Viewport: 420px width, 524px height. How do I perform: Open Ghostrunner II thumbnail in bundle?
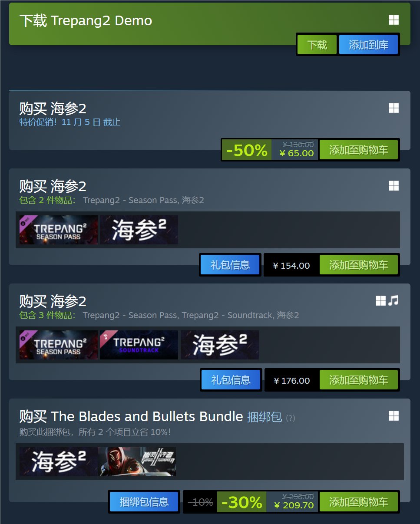point(137,461)
